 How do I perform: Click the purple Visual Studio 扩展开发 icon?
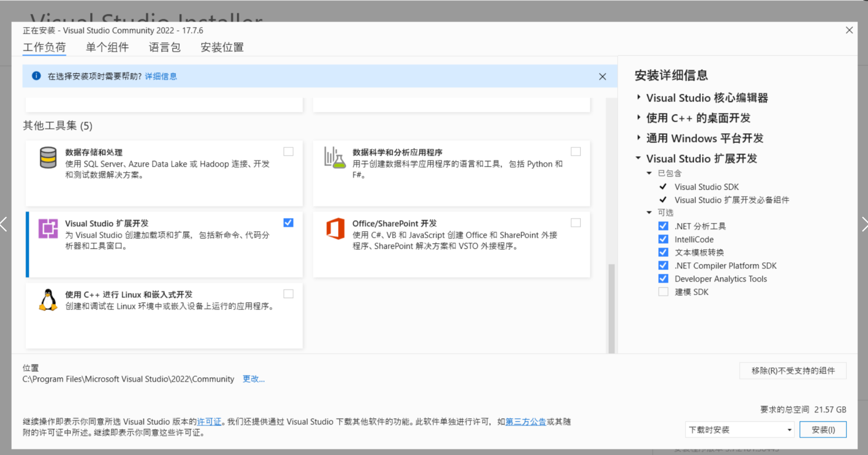(x=48, y=228)
